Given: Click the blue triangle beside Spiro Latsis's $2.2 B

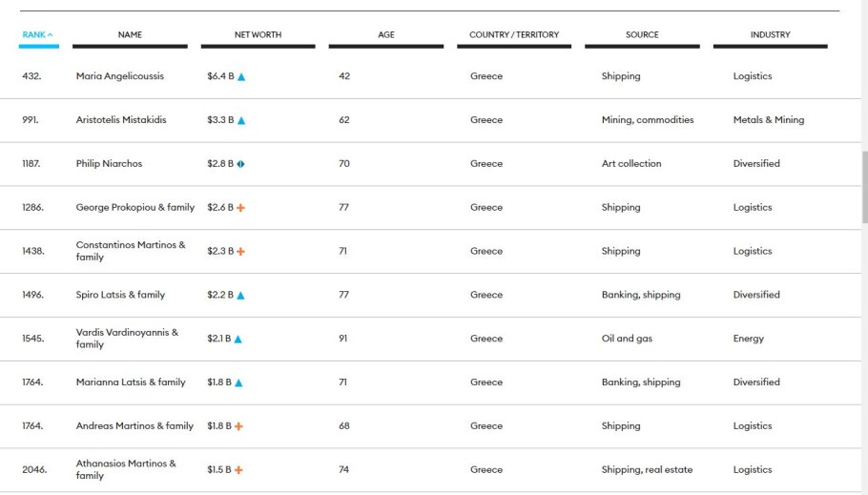Looking at the screenshot, I should tap(240, 296).
